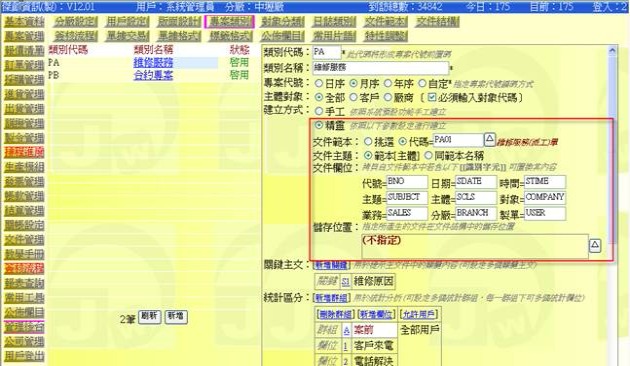Click the 新增群組 link under 統計區分
Screen dimensions: 630x366
(331, 298)
